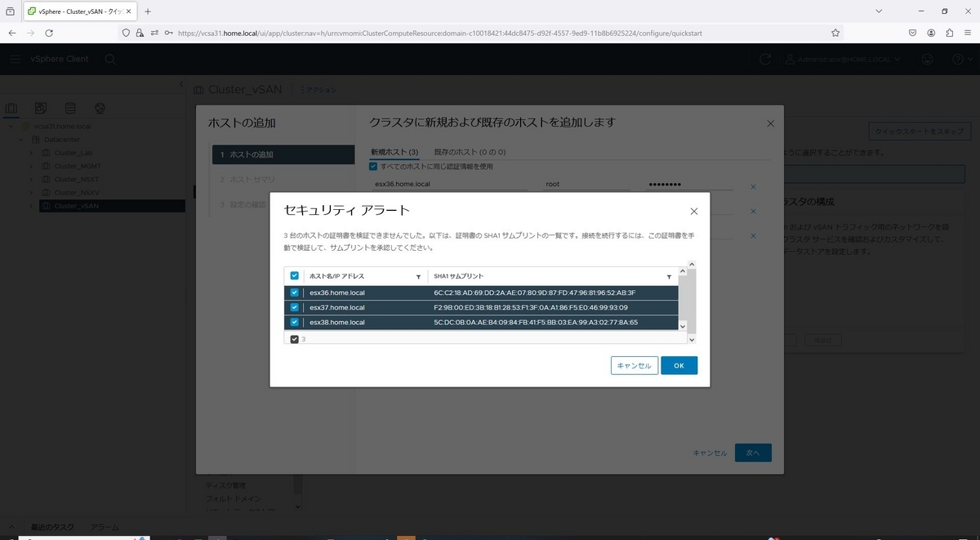The image size is (980, 540).
Task: Click the esx38.home.local thumbprint 5C:DC:0B:0A text
Action: 536,323
